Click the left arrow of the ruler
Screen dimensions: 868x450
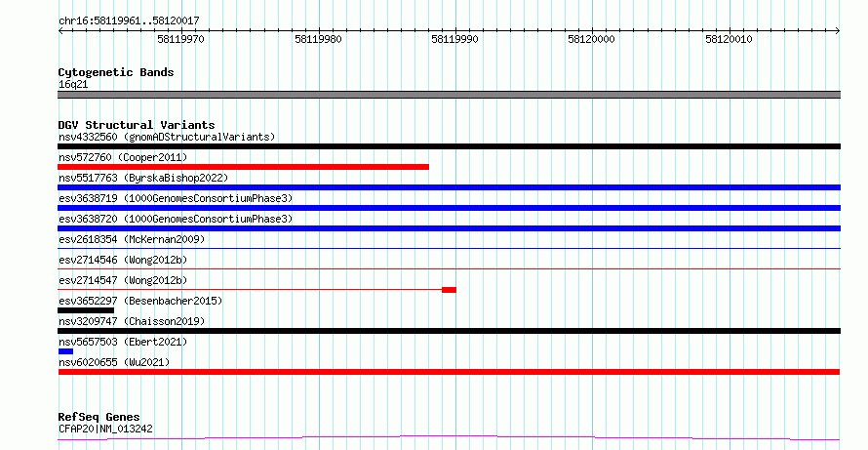(x=60, y=31)
